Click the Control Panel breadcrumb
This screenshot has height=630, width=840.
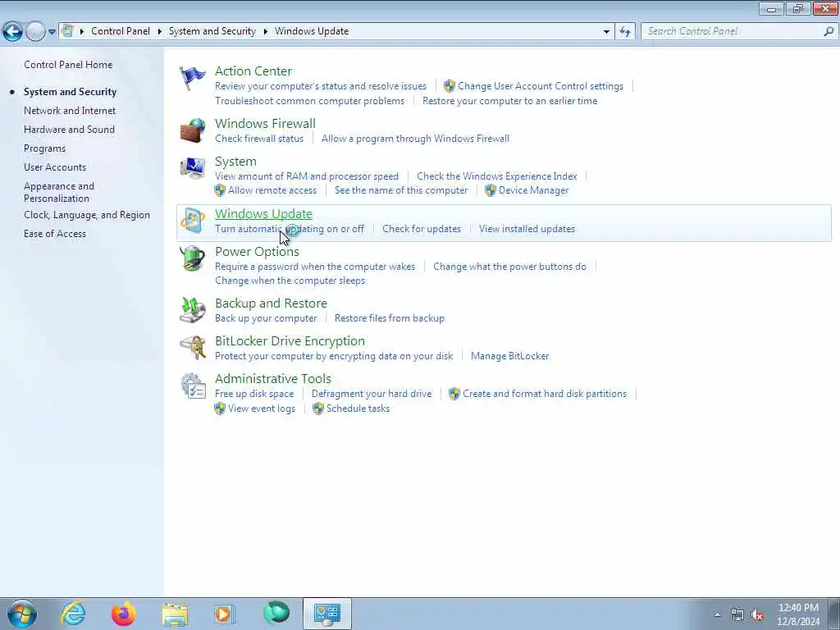click(x=121, y=31)
